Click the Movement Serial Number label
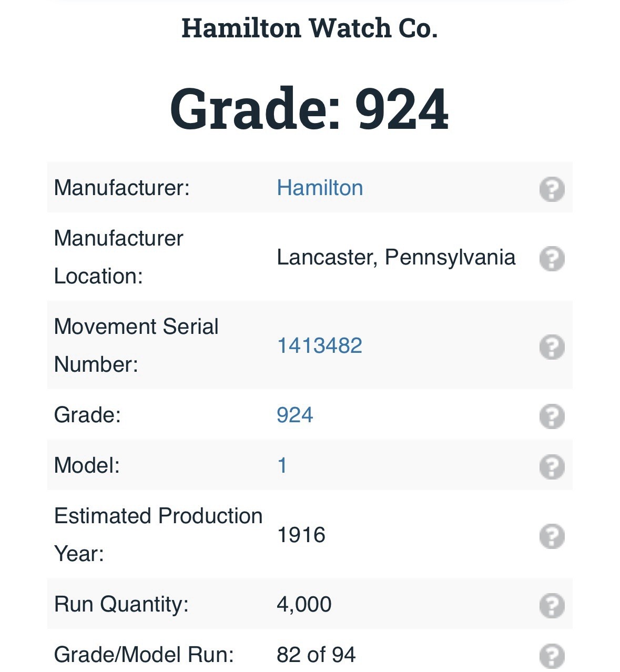 (136, 345)
